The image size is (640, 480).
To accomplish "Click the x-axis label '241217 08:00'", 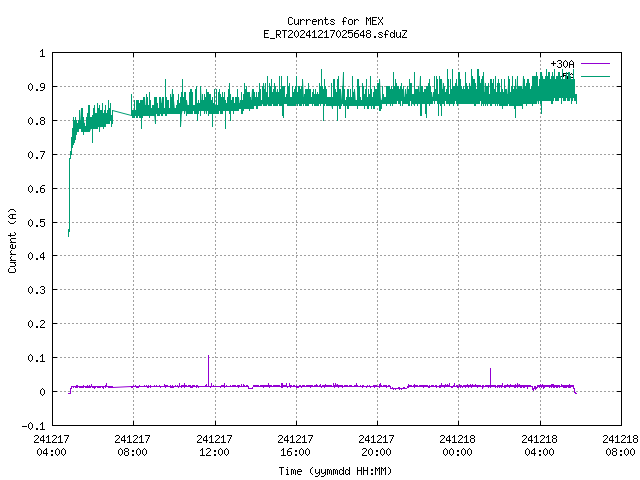I will pos(132,445).
